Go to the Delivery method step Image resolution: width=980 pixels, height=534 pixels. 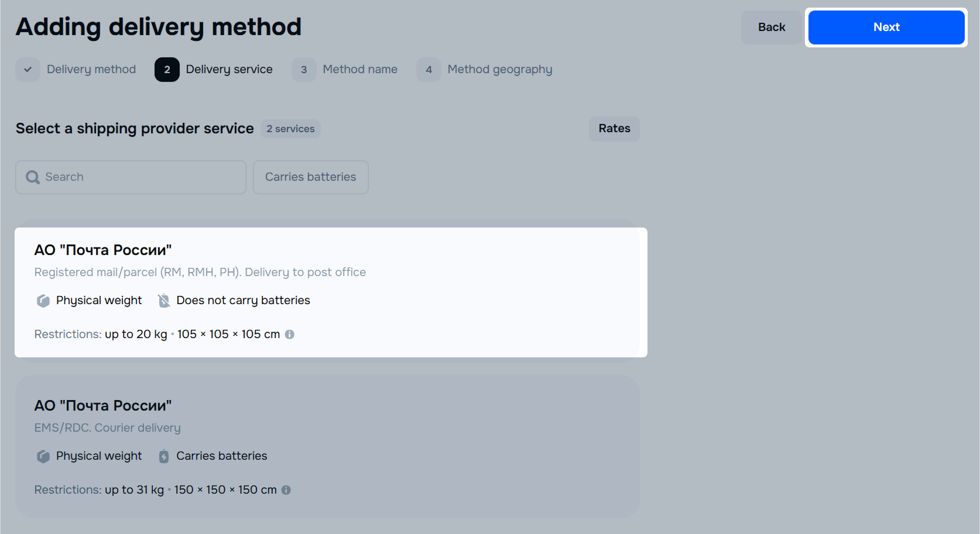91,70
